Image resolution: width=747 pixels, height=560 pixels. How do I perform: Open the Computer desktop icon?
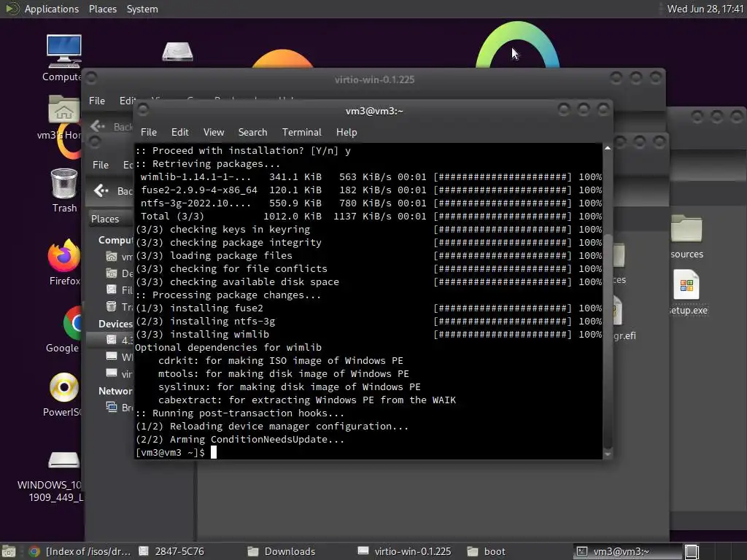(63, 52)
